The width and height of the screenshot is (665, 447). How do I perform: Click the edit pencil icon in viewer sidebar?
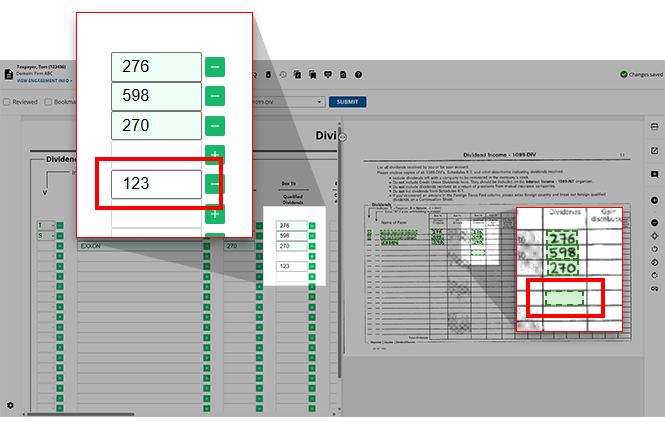tap(654, 151)
